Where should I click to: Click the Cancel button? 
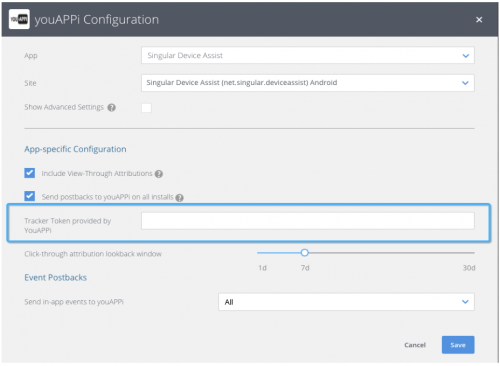(415, 345)
